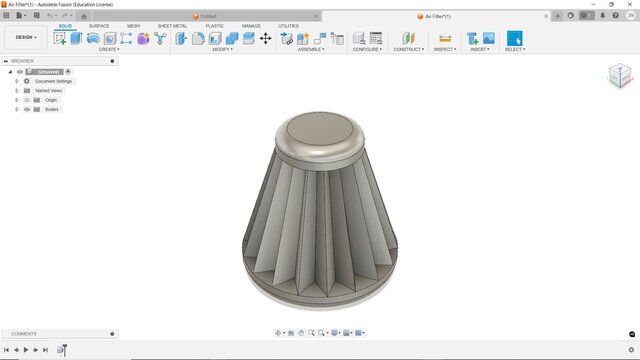
Task: Select the Rectangular Pattern tool
Action: (x=126, y=39)
